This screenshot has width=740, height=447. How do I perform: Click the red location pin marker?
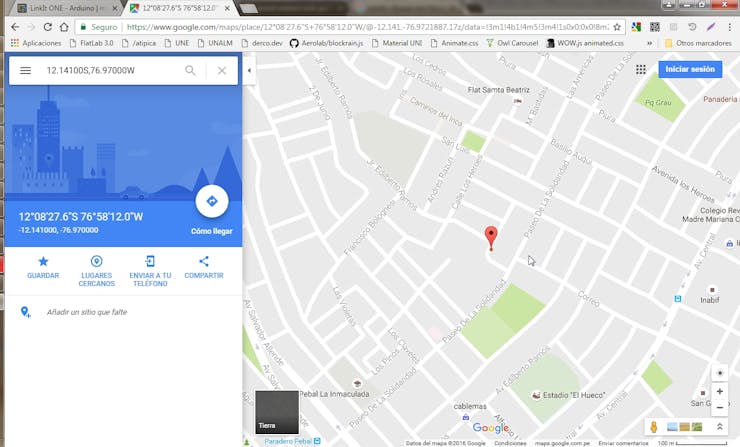(x=491, y=238)
